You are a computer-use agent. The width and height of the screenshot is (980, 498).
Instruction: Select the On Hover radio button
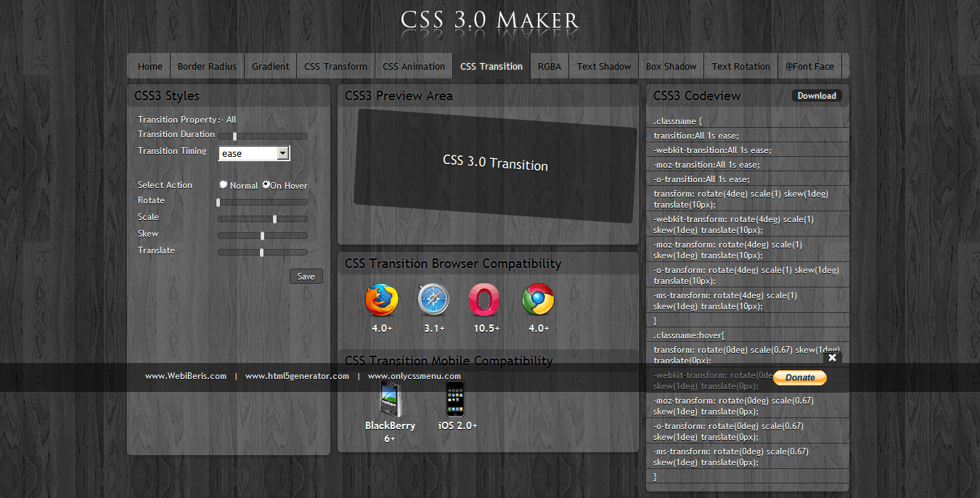pos(266,184)
